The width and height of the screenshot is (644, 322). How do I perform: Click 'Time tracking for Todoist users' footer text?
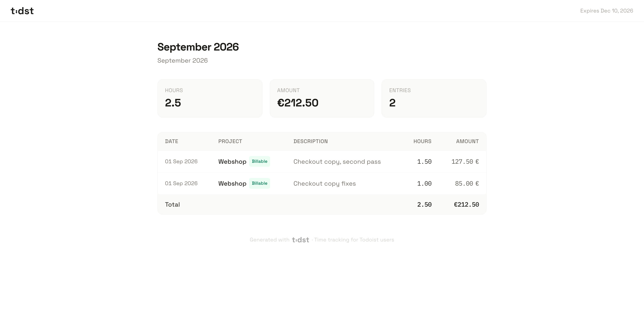pos(354,240)
